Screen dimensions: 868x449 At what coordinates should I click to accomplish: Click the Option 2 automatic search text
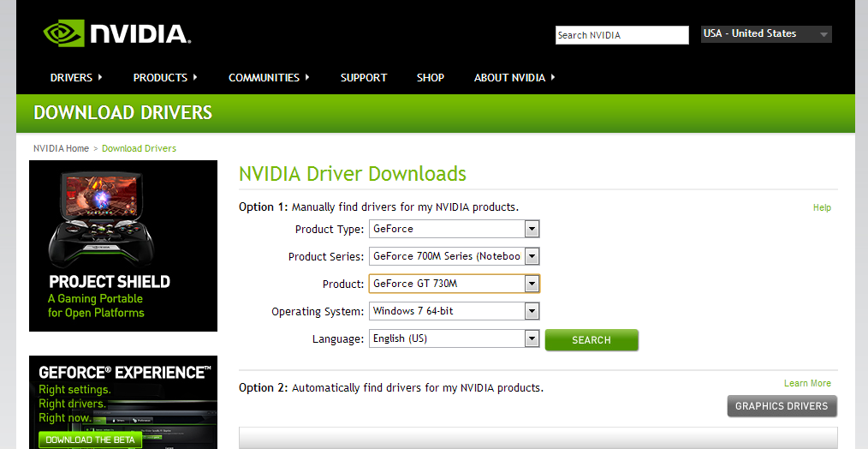[x=391, y=388]
